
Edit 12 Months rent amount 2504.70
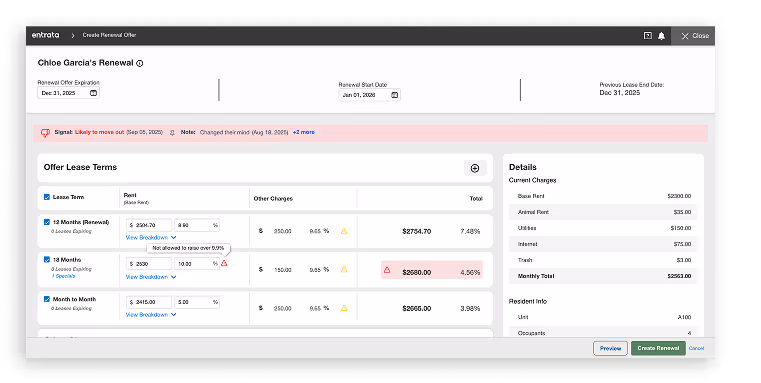(x=149, y=225)
